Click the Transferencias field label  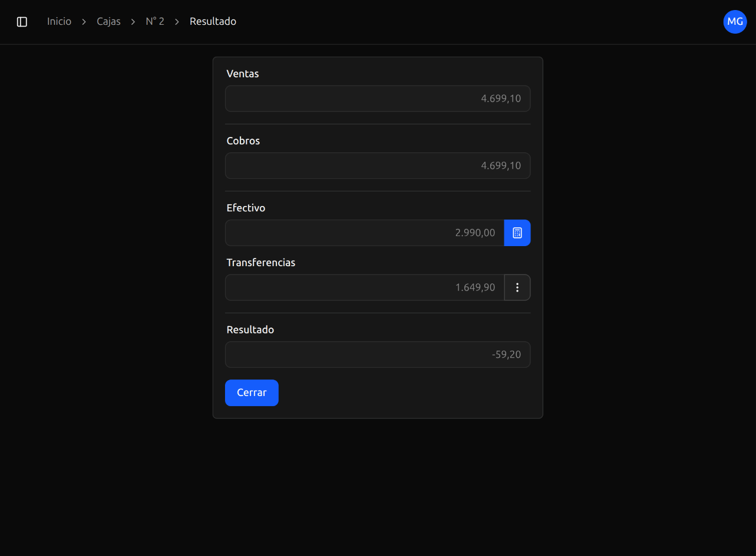point(261,263)
